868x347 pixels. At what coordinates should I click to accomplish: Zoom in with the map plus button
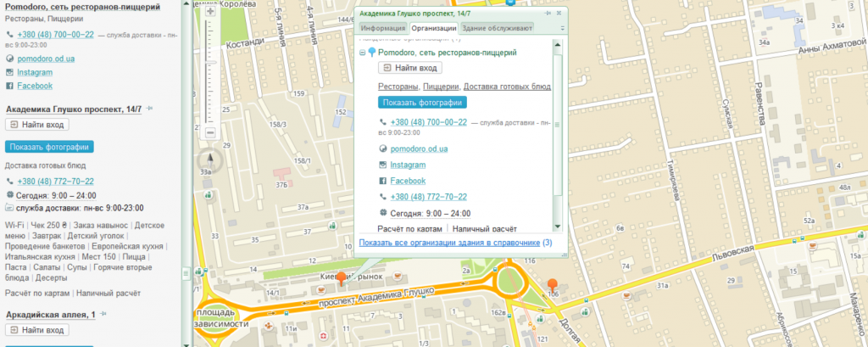[x=210, y=11]
